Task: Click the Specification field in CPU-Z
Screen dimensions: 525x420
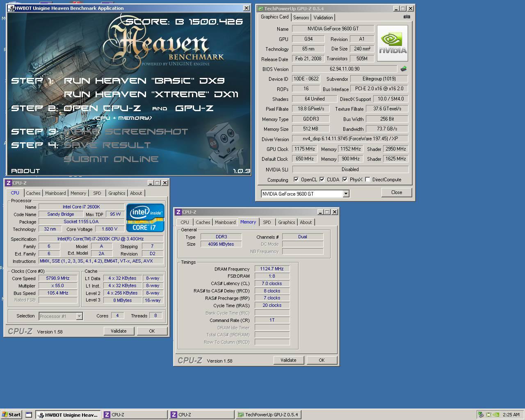Action: (x=100, y=239)
